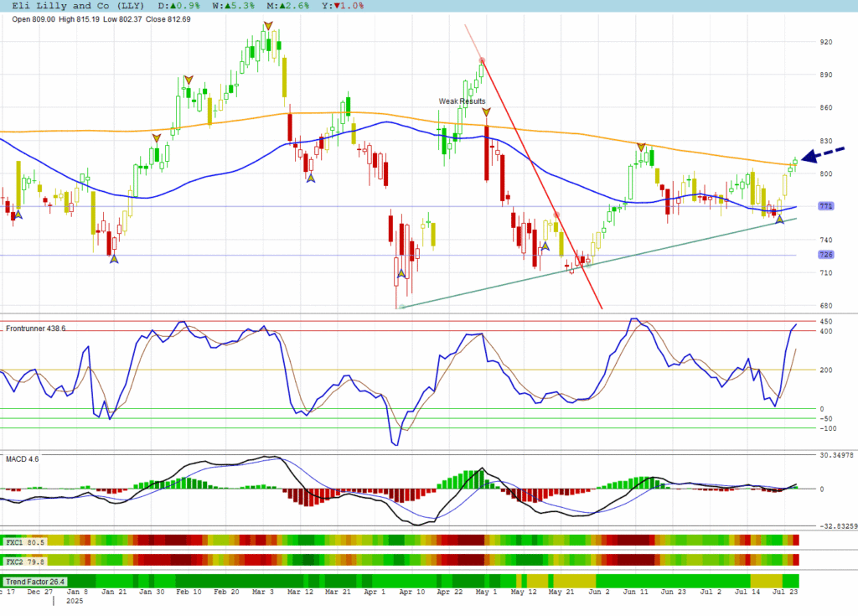
Task: Click the buy-signal arrow at the Apr 10 low
Action: coord(401,272)
